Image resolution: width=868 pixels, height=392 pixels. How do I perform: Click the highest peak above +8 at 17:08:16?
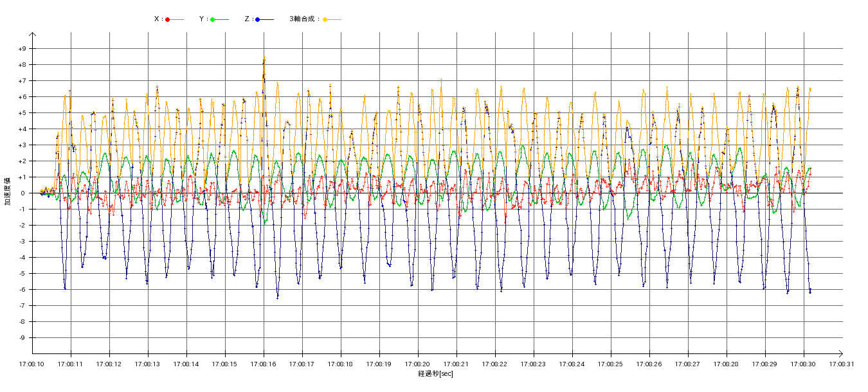(264, 58)
